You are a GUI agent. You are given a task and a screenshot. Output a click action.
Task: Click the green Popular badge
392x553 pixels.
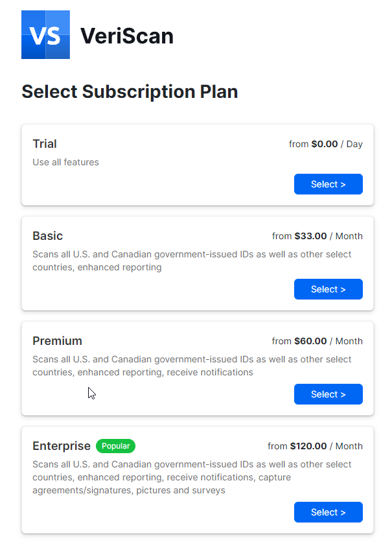[115, 446]
